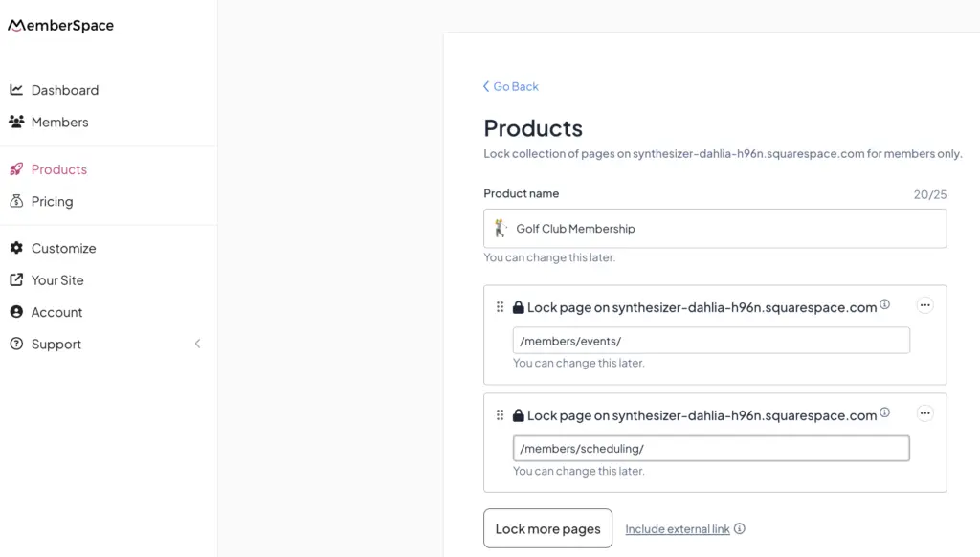
Task: Go to Account page
Action: point(56,313)
